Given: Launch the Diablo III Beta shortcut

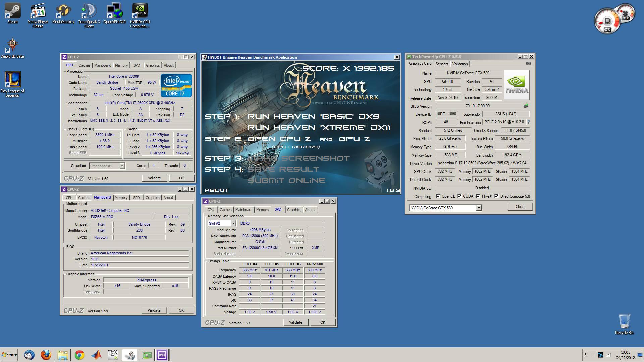Looking at the screenshot, I should coord(12,48).
